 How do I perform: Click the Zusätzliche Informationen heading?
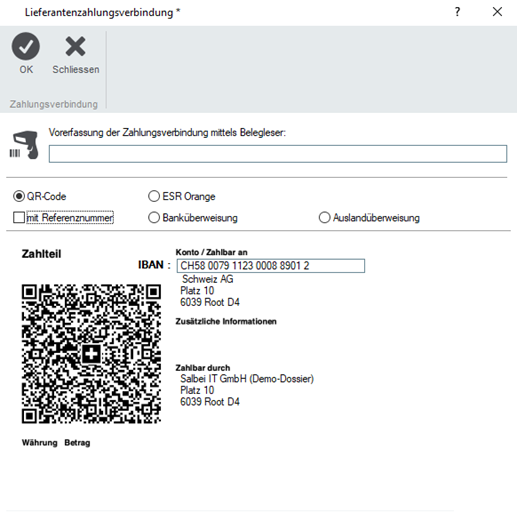point(226,321)
